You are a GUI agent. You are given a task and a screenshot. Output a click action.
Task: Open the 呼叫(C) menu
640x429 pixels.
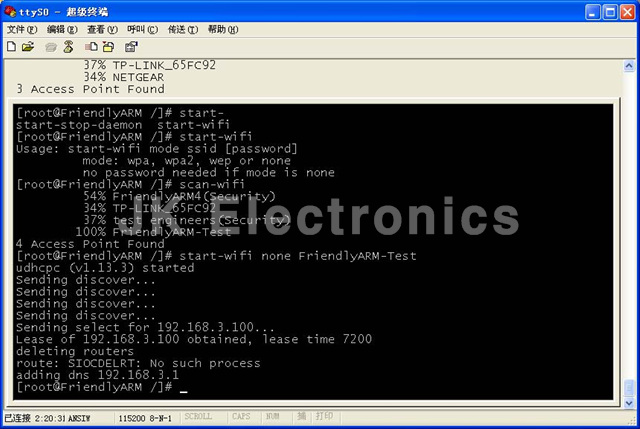pyautogui.click(x=142, y=29)
